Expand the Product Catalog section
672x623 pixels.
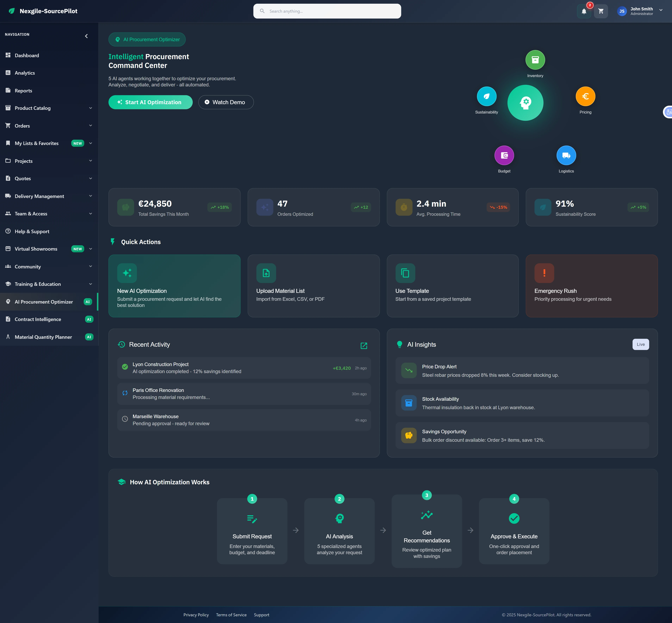(90, 108)
